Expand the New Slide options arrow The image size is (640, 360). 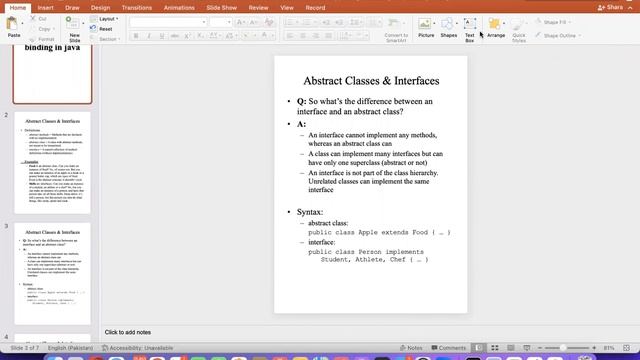(83, 23)
